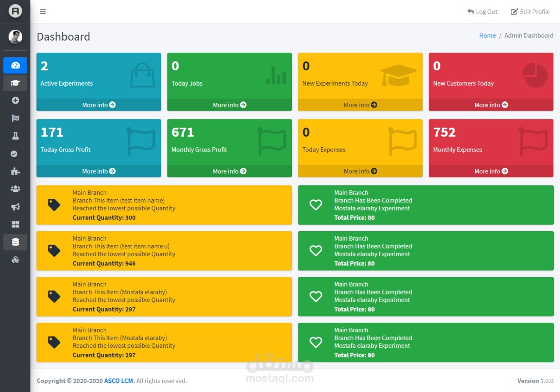This screenshot has height=392, width=560.
Task: Click the 171 Today Gross Profit value
Action: (x=52, y=132)
